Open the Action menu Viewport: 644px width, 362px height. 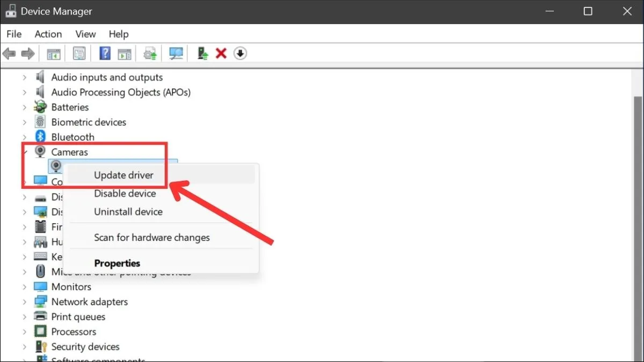48,34
